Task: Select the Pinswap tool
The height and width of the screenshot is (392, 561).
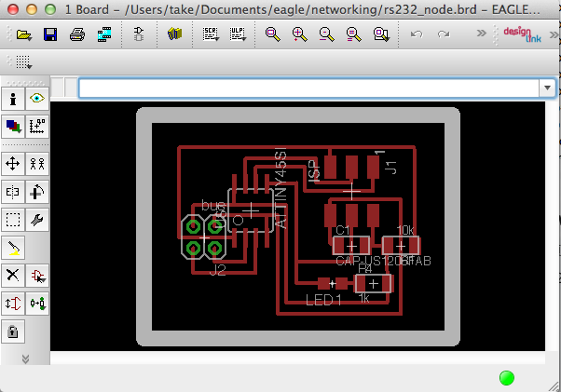Action: tap(13, 304)
